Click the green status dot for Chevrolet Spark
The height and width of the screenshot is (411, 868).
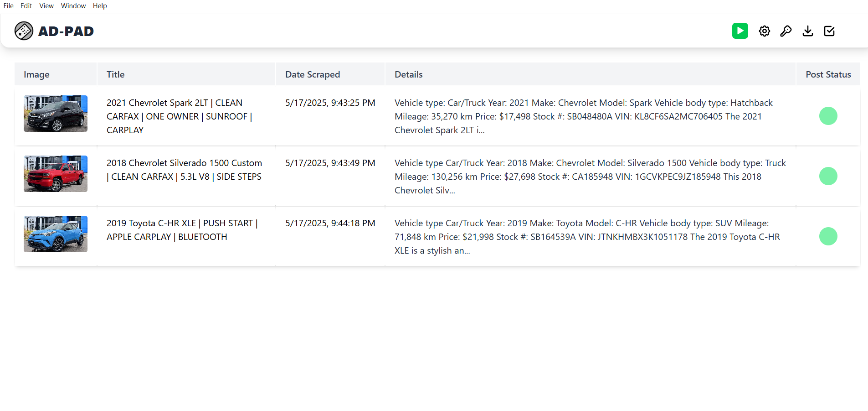pyautogui.click(x=828, y=116)
